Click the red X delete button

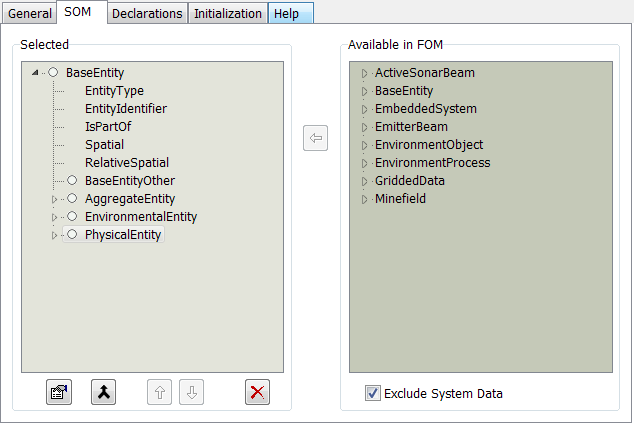coord(257,392)
